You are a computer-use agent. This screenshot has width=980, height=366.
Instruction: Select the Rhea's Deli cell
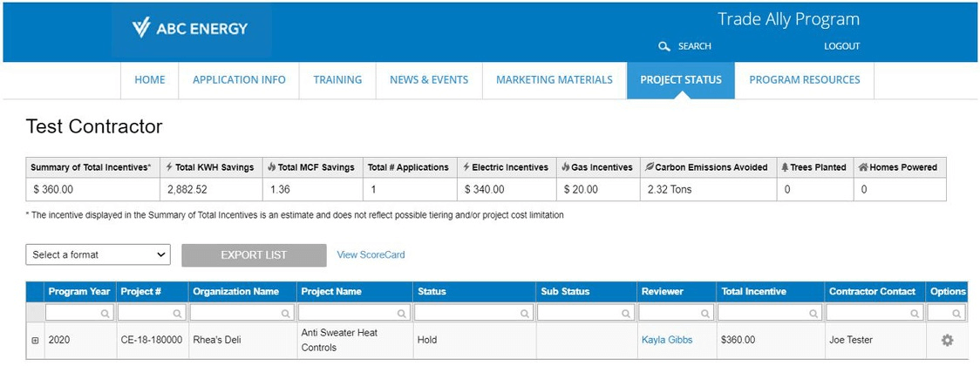[242, 341]
